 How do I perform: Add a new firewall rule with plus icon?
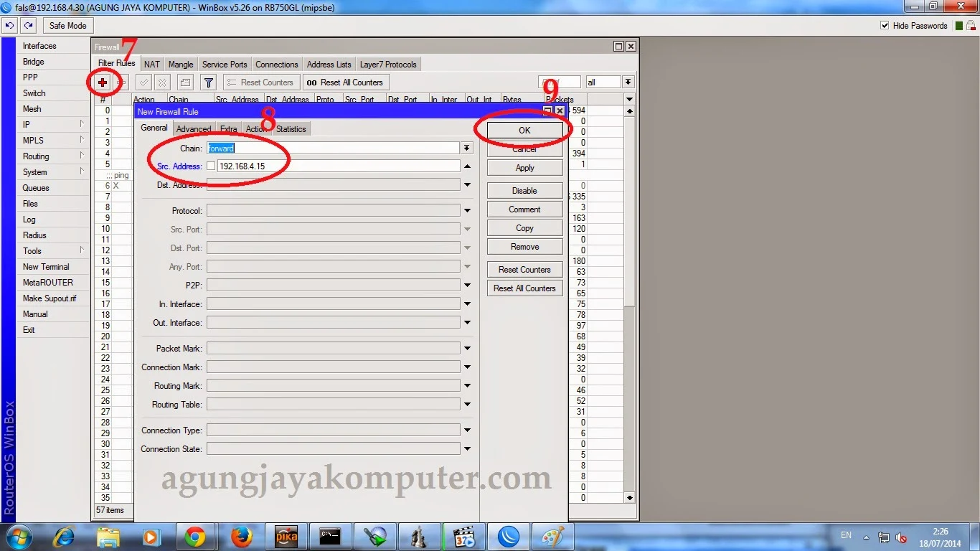(103, 83)
